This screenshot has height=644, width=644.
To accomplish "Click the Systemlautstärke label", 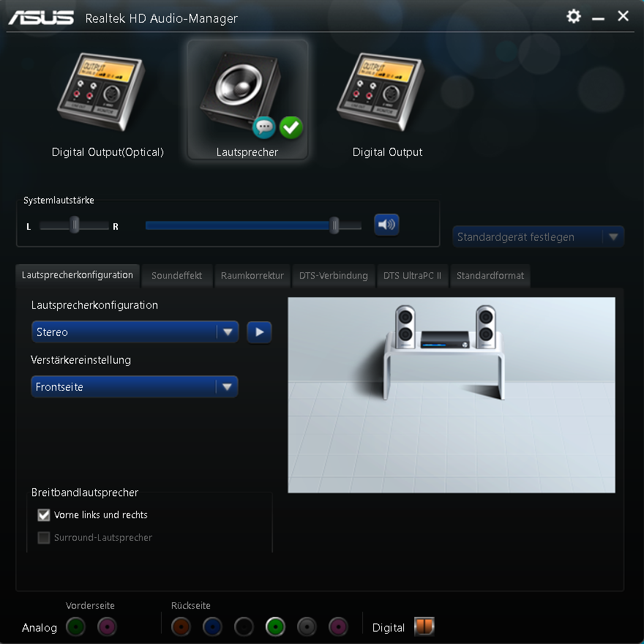I will pos(59,201).
